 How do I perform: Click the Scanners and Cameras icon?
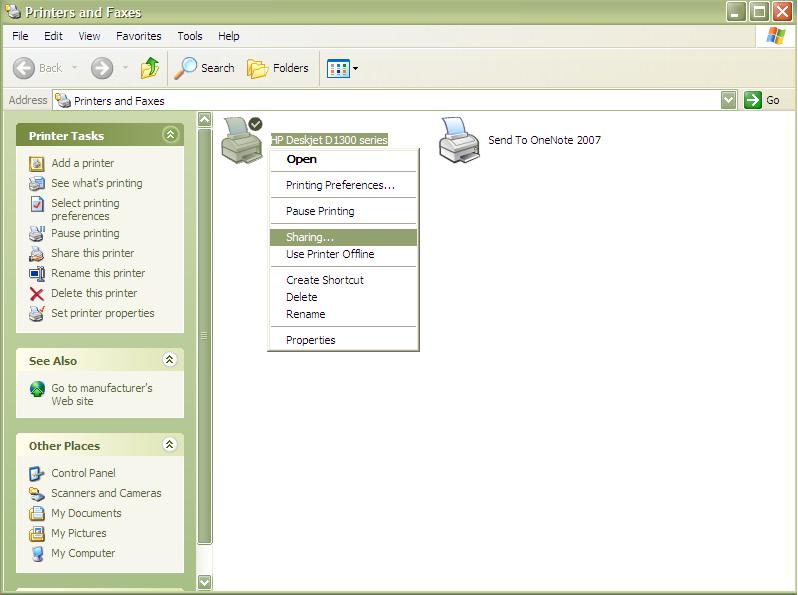[37, 493]
